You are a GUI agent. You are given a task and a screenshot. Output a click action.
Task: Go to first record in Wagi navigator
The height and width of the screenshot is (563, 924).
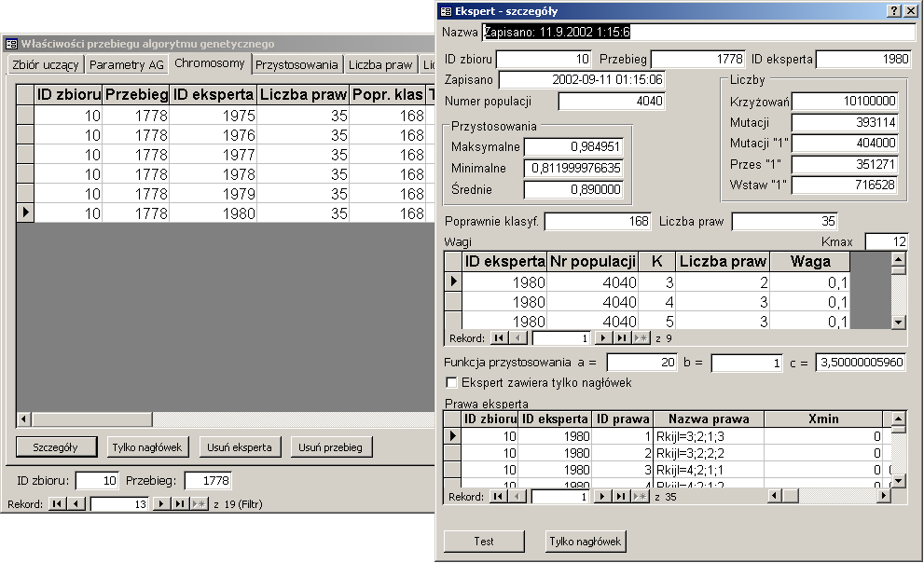pos(499,338)
